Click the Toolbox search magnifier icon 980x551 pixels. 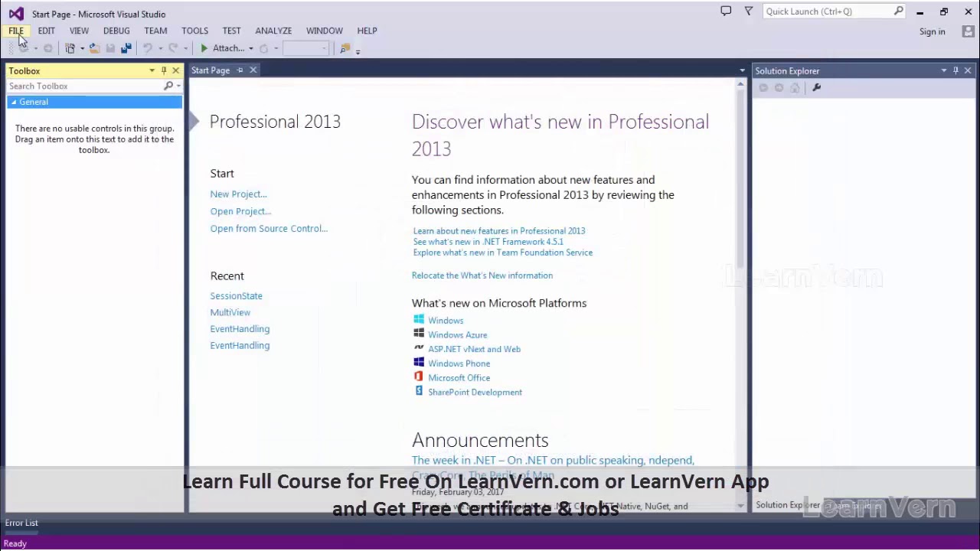pos(168,86)
